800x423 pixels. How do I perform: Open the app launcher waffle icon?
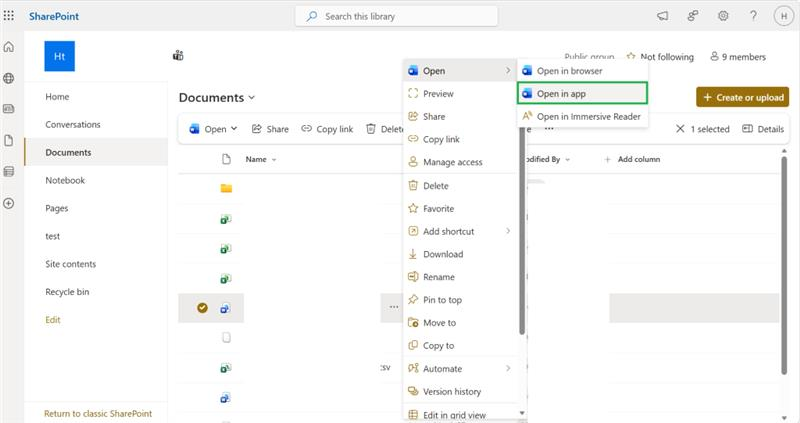pos(9,16)
